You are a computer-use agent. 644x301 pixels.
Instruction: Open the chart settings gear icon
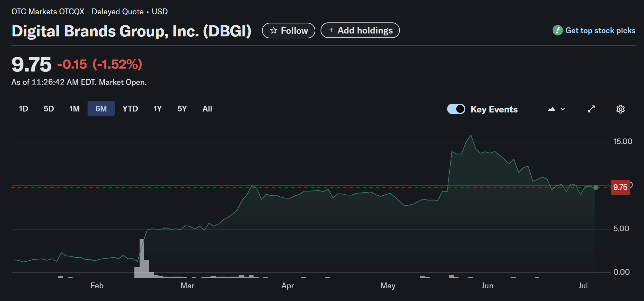[x=620, y=109]
